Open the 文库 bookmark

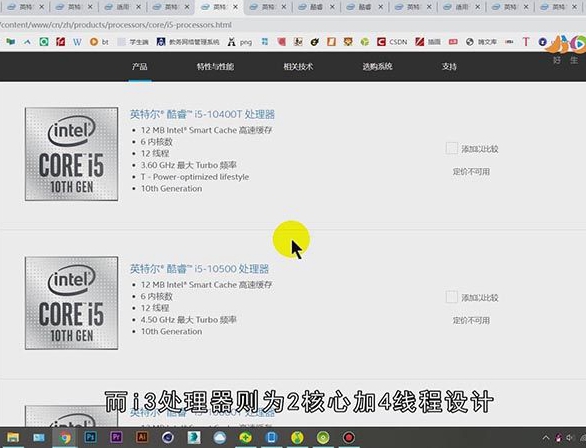pyautogui.click(x=481, y=42)
